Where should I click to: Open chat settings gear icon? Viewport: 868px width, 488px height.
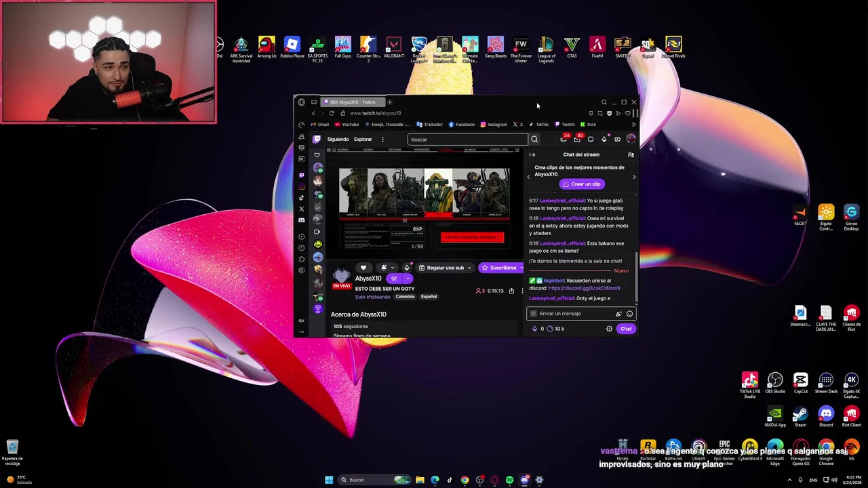click(609, 329)
